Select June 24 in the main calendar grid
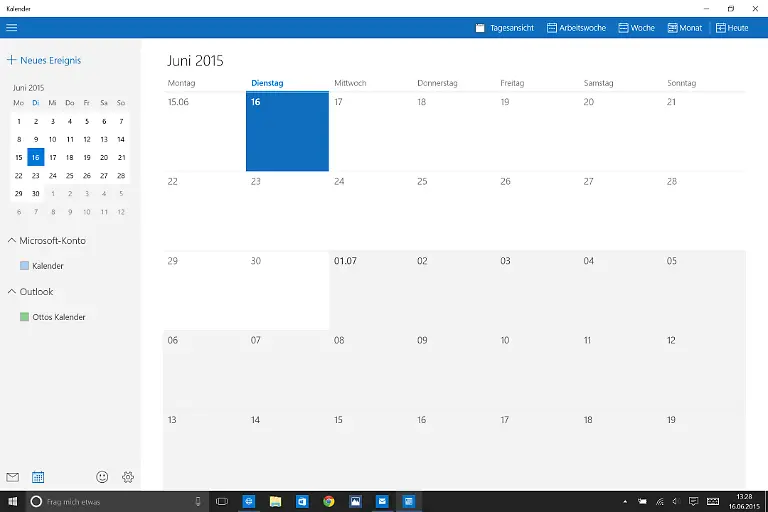Image resolution: width=768 pixels, height=512 pixels. [370, 210]
